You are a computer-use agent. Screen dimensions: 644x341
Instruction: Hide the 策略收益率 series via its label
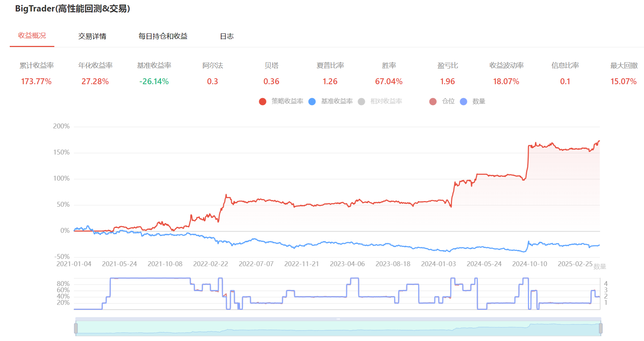287,101
